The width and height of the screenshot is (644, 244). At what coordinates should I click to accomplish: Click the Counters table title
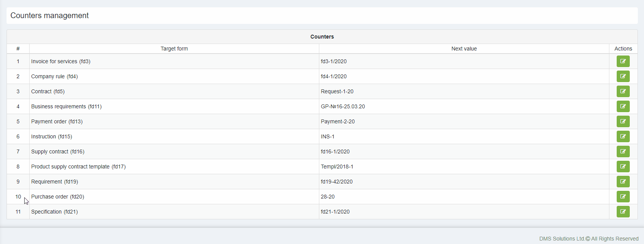(322, 37)
